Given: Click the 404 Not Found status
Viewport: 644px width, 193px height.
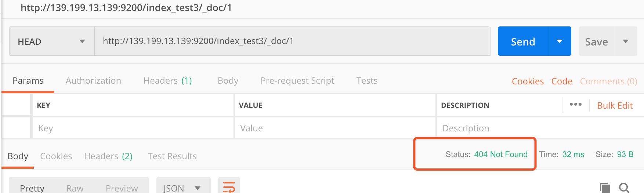Looking at the screenshot, I should 501,154.
